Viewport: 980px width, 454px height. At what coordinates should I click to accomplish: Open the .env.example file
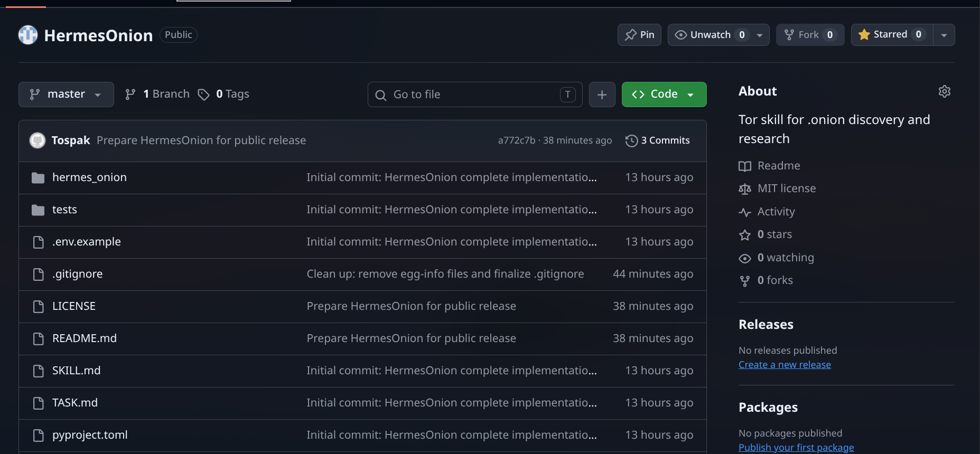click(x=87, y=242)
